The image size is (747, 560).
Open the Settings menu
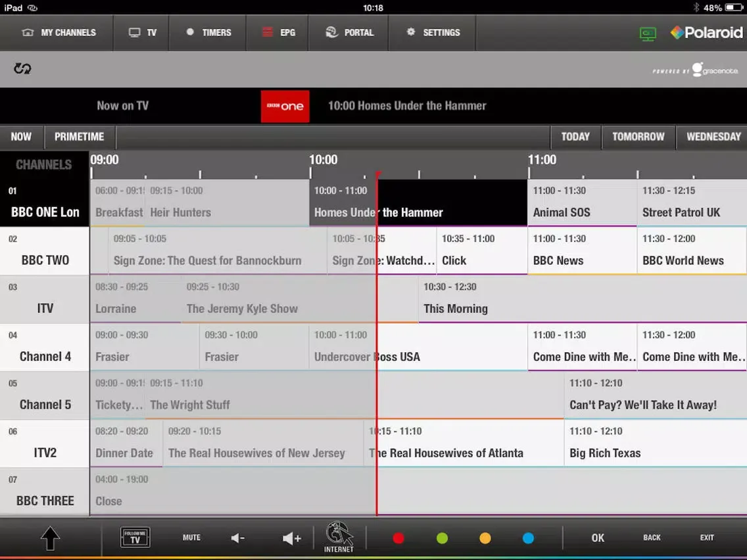pyautogui.click(x=432, y=32)
